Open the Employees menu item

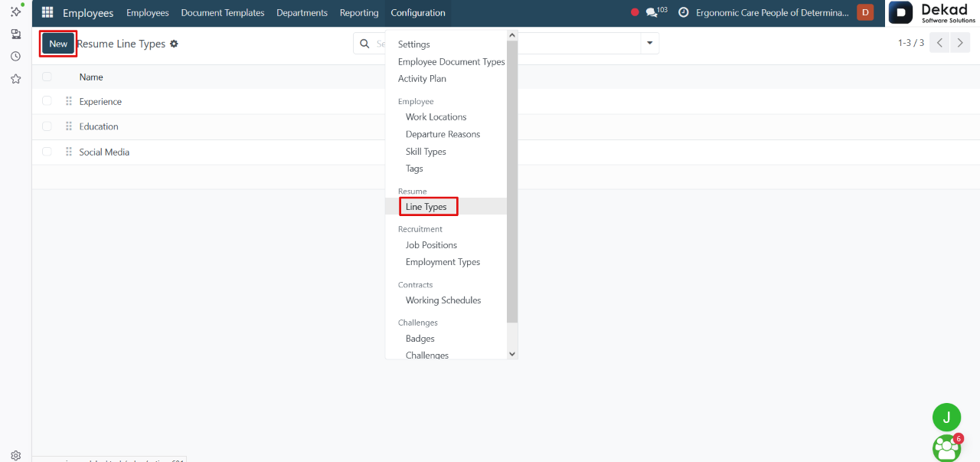[x=148, y=12]
